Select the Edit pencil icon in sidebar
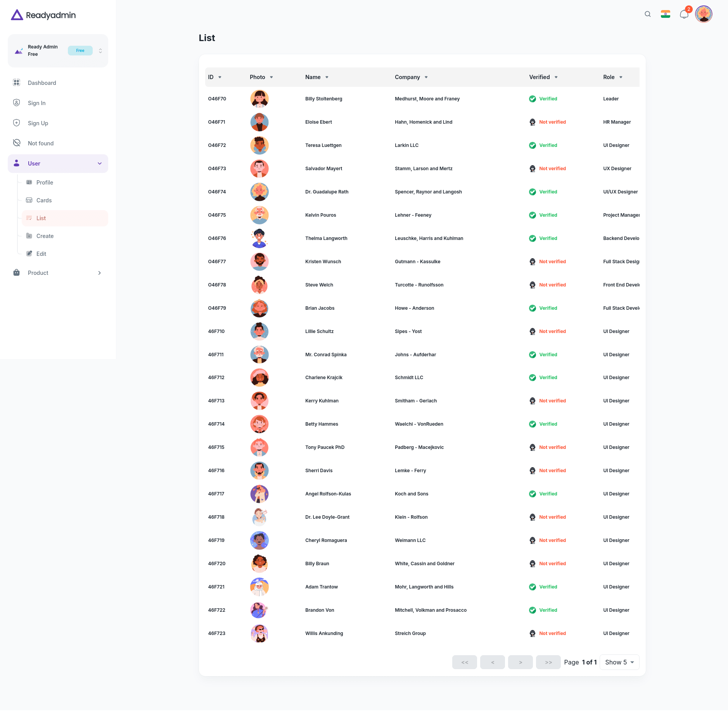The width and height of the screenshot is (728, 711). tap(29, 254)
